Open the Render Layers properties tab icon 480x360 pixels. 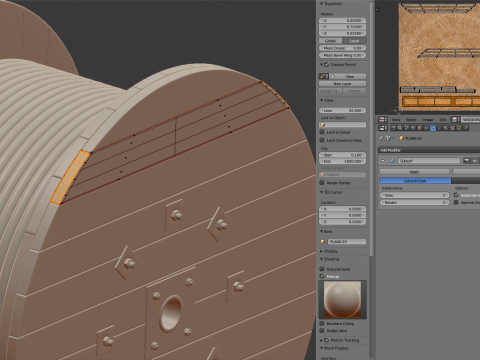[400, 128]
